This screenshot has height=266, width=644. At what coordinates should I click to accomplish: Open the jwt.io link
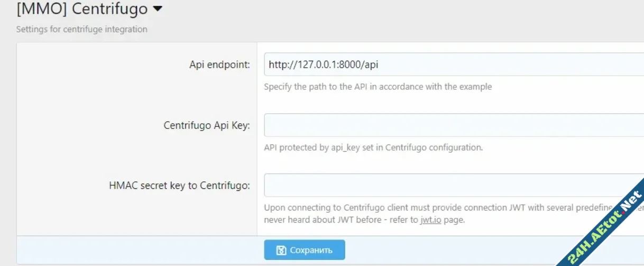point(430,219)
